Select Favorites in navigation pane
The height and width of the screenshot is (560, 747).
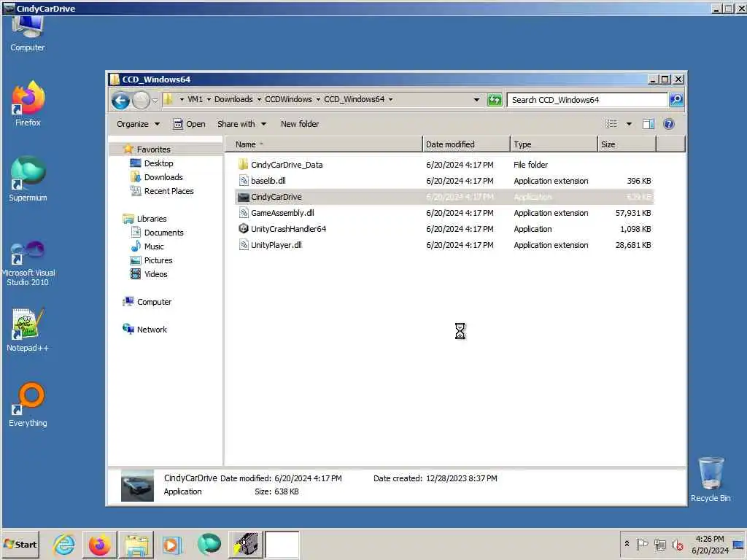pos(153,149)
